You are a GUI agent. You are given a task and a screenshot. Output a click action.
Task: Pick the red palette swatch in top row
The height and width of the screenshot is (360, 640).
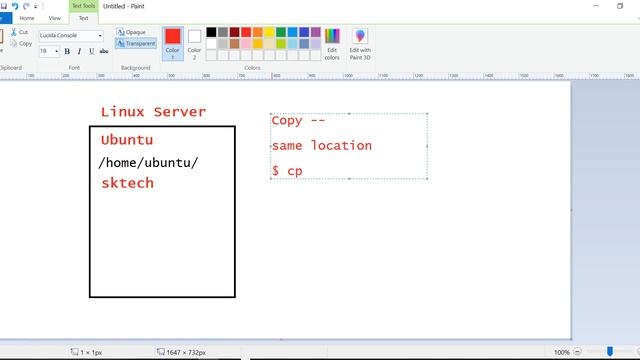(246, 32)
